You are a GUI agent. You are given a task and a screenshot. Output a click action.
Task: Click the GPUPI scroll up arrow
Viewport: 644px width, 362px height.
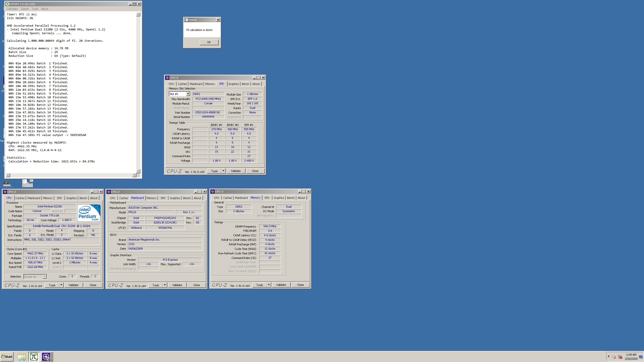(138, 14)
